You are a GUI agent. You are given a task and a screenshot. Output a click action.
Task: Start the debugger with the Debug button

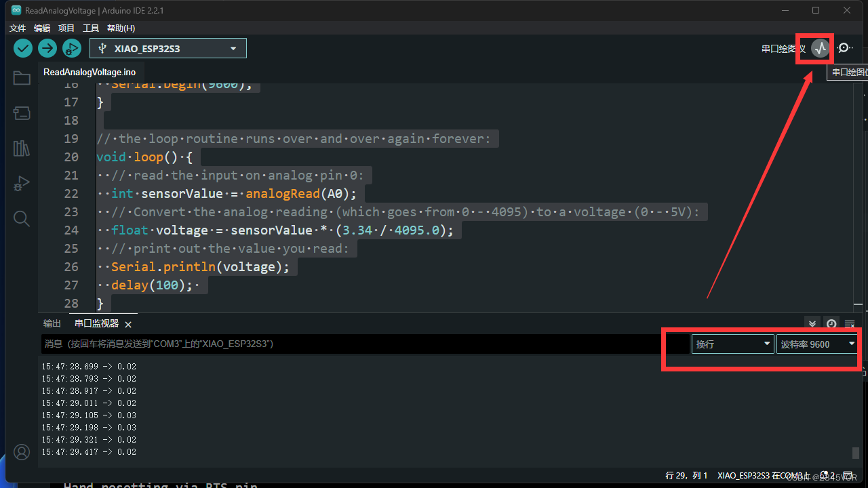tap(71, 48)
